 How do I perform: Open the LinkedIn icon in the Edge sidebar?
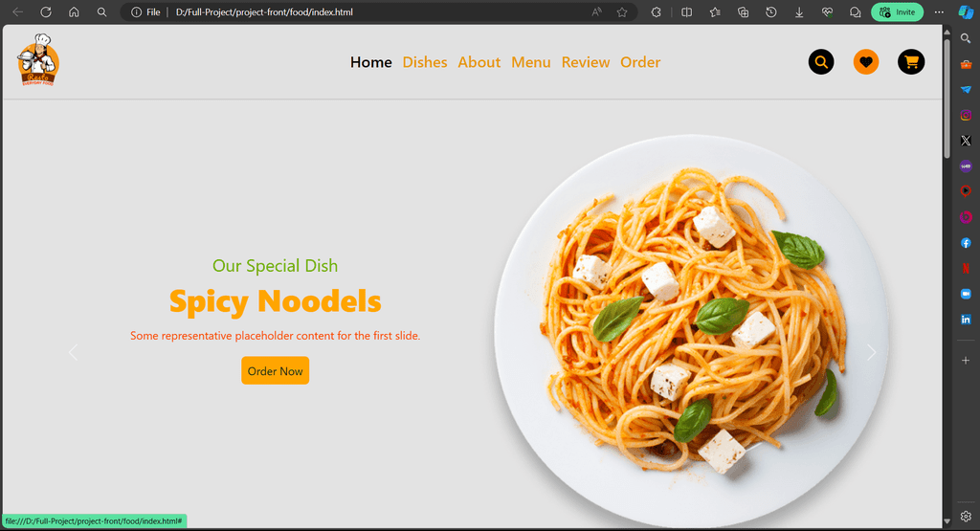(x=966, y=320)
